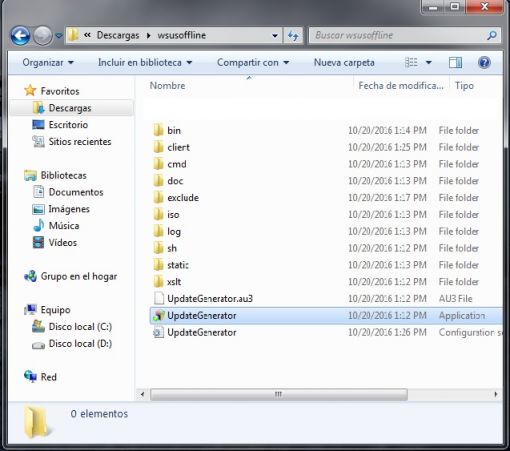Viewport: 510px width, 451px height.
Task: Select the cmd folder icon
Action: pos(158,164)
